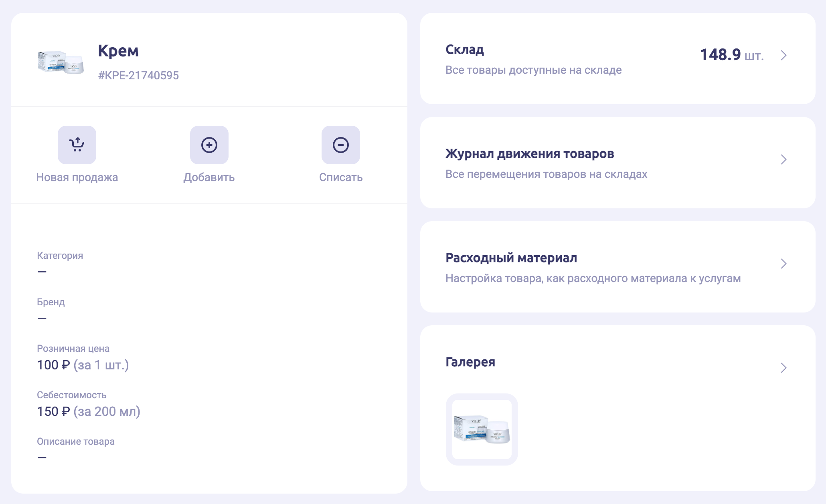Screen dimensions: 826x504
Task: Click the minus circle Списать icon
Action: pyautogui.click(x=341, y=145)
